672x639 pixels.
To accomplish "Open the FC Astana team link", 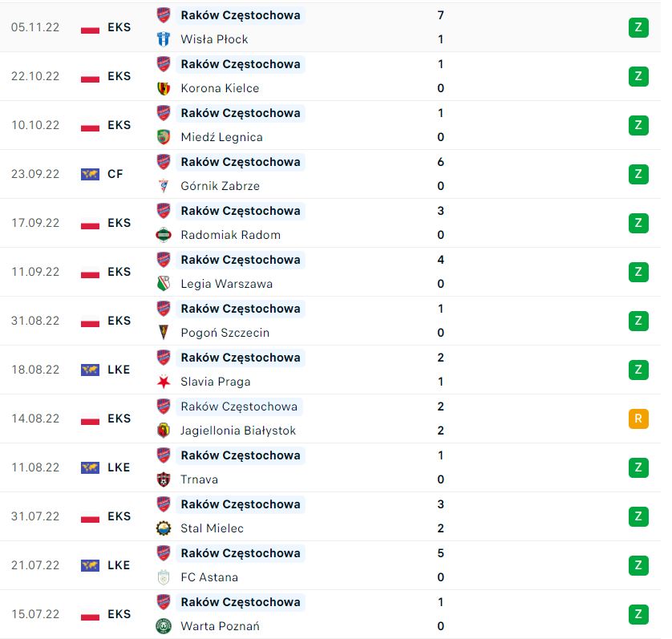I will 209,577.
